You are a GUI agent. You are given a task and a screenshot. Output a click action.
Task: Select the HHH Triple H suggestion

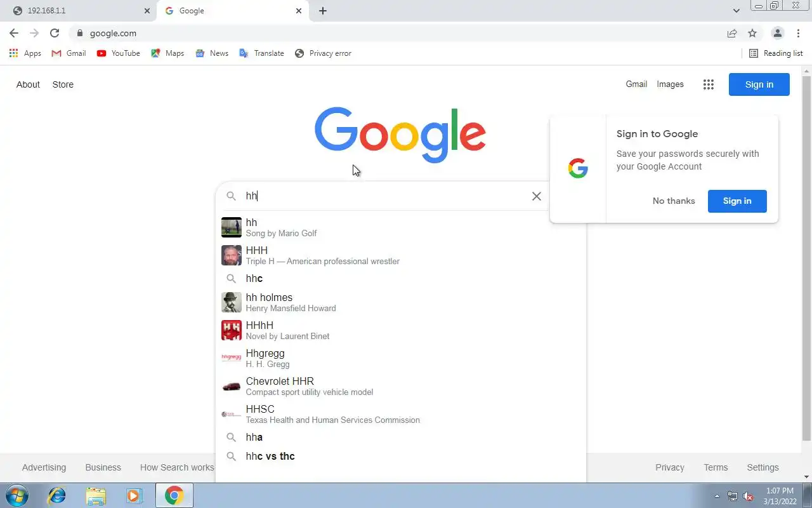[x=401, y=255]
